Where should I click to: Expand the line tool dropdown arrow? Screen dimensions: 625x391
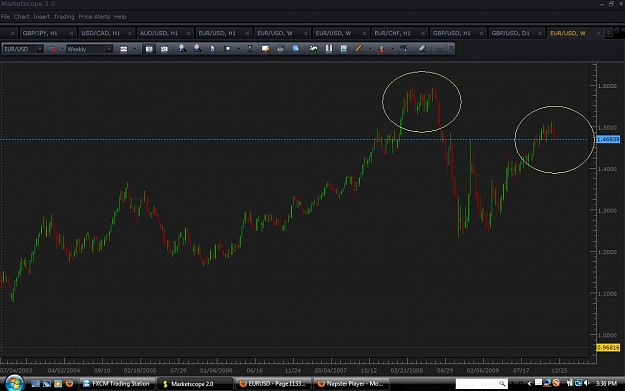370,49
